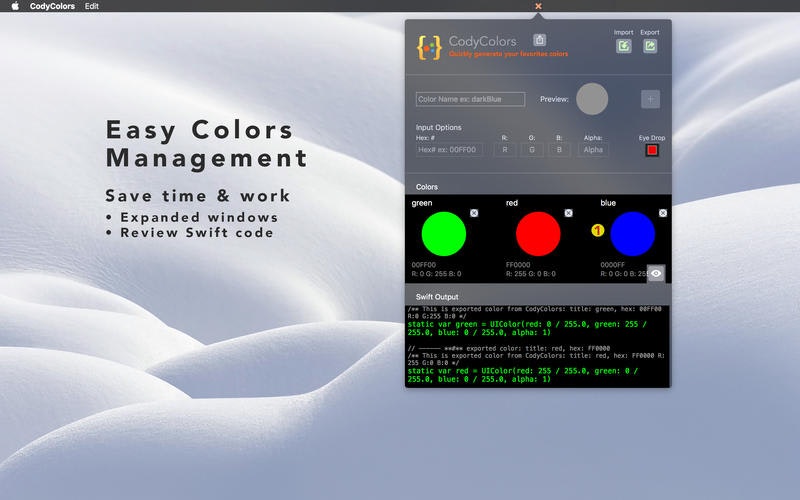Click the Colors section header

(x=427, y=187)
